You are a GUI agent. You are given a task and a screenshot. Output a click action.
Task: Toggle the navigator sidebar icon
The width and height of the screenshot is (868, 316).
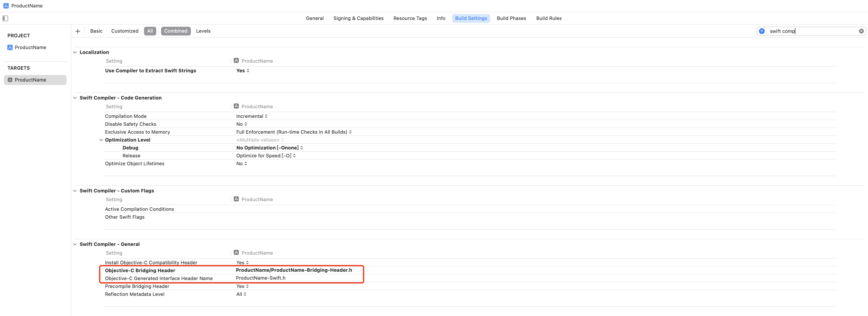(x=5, y=18)
